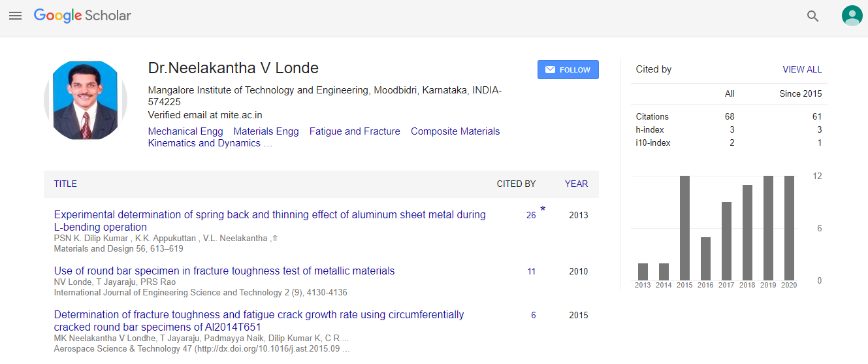The height and width of the screenshot is (364, 868).
Task: Click the 2013 bar in citation chart
Action: click(x=643, y=272)
